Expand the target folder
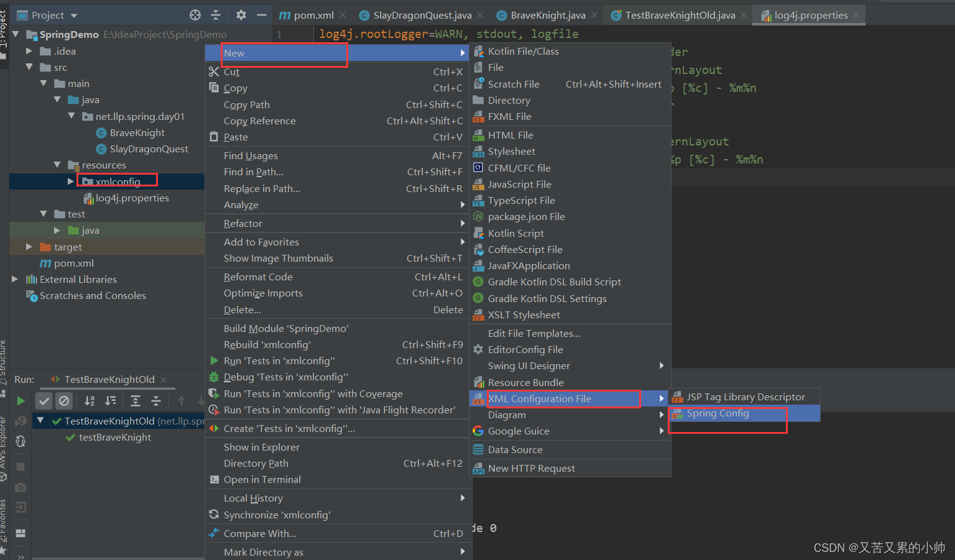Screen dimensions: 955x560 tap(29, 247)
